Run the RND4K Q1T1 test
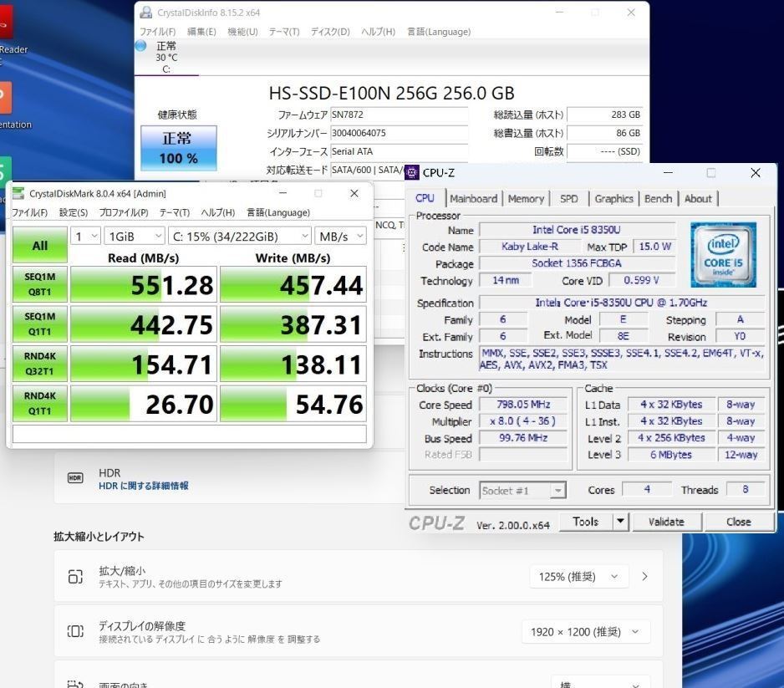Screen dimensions: 784x688 pyautogui.click(x=40, y=403)
